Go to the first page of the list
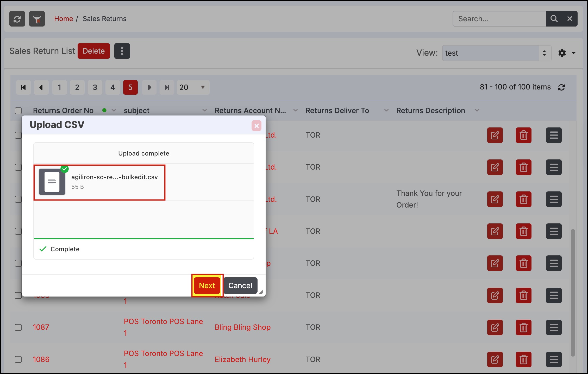 pos(23,87)
